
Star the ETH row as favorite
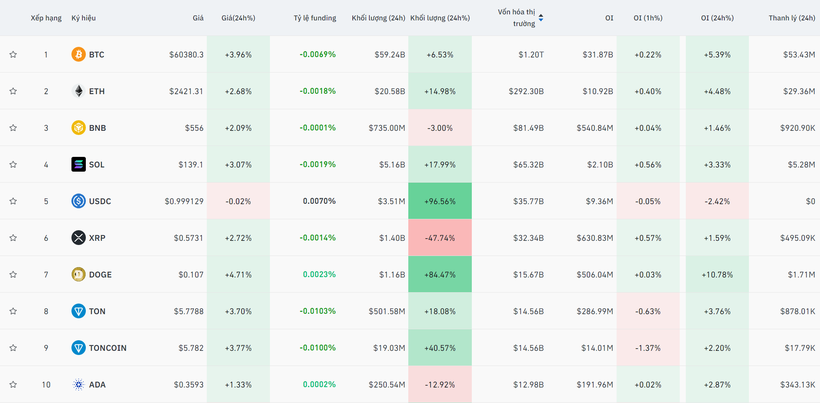pyautogui.click(x=13, y=91)
